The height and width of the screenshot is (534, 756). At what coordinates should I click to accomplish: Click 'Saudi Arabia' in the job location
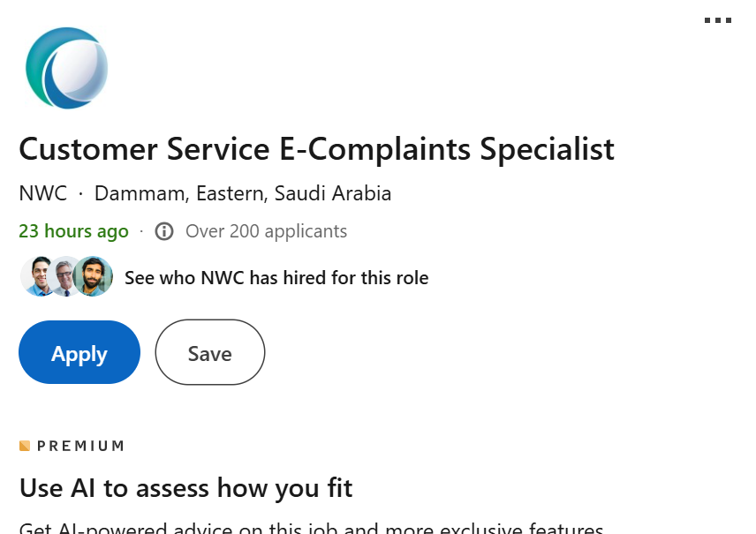[333, 193]
